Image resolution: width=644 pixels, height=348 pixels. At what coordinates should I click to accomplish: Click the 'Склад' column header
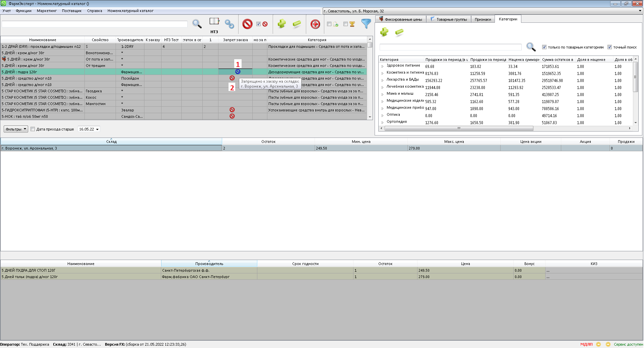111,142
